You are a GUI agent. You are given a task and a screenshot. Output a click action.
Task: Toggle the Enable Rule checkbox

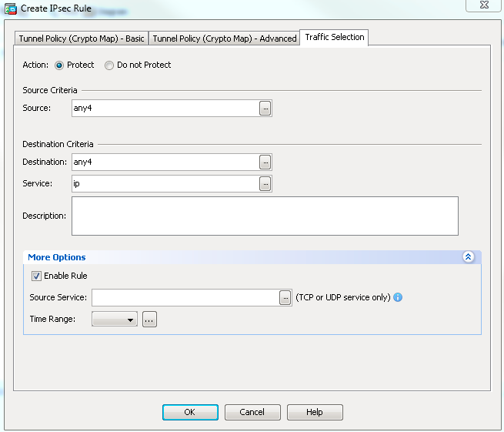tap(36, 276)
